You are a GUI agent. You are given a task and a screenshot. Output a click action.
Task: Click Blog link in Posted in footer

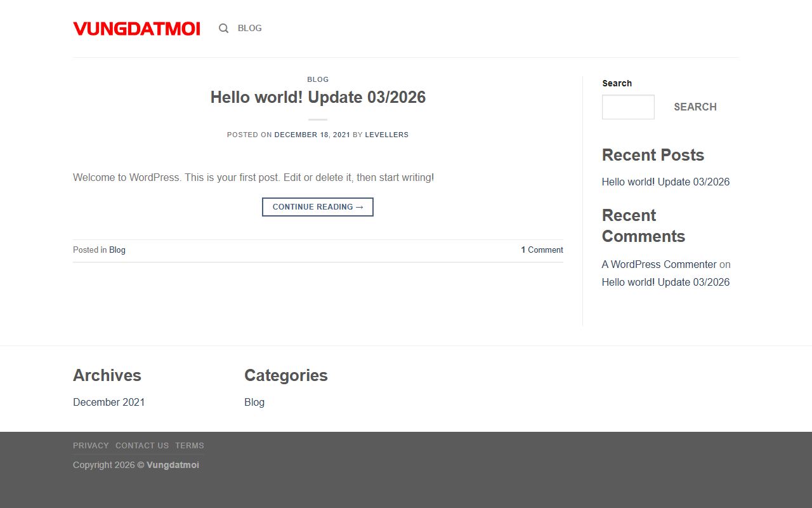pyautogui.click(x=117, y=250)
